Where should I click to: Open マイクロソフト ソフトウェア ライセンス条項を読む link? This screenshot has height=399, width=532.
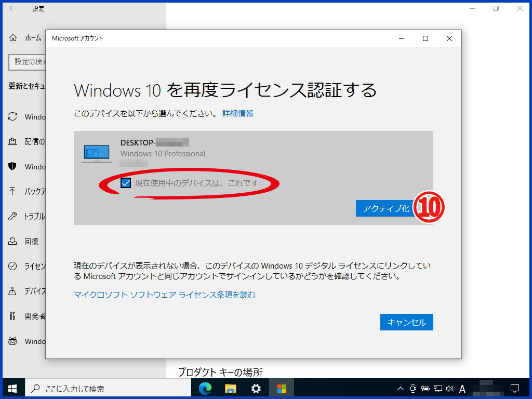tap(165, 295)
